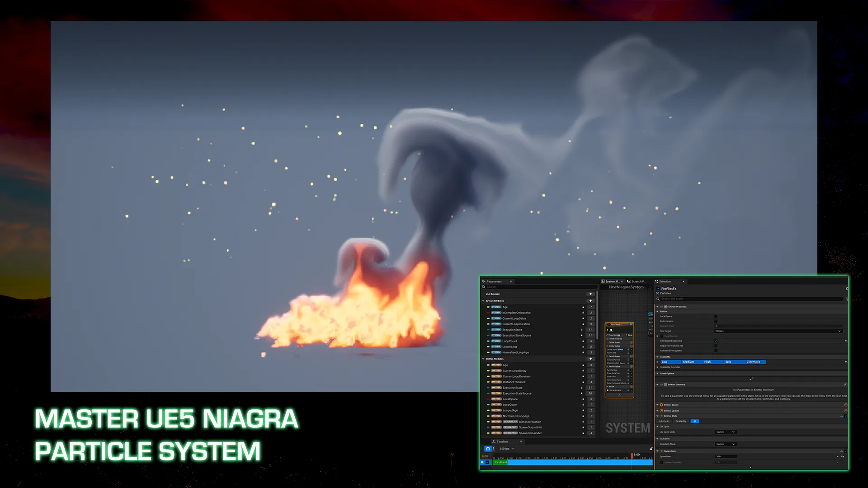Viewport: 868px width, 488px height.
Task: Click settings gear icon beside FireFliesFx header
Action: coord(847,288)
